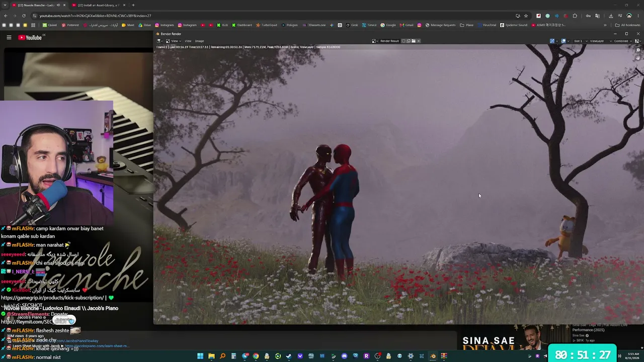
Task: Open the Chrome three-dot menu
Action: tap(638, 16)
